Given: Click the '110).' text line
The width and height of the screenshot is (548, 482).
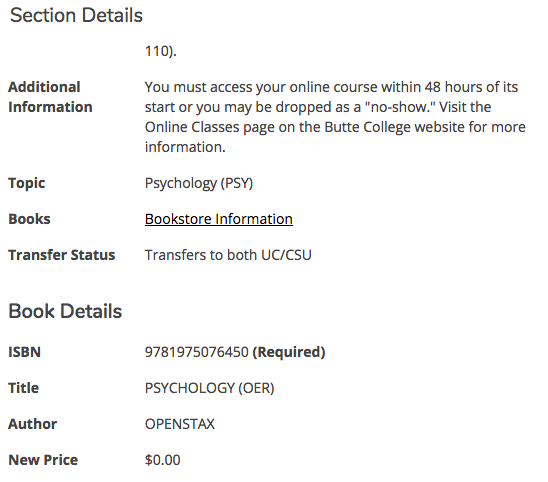Looking at the screenshot, I should click(161, 51).
